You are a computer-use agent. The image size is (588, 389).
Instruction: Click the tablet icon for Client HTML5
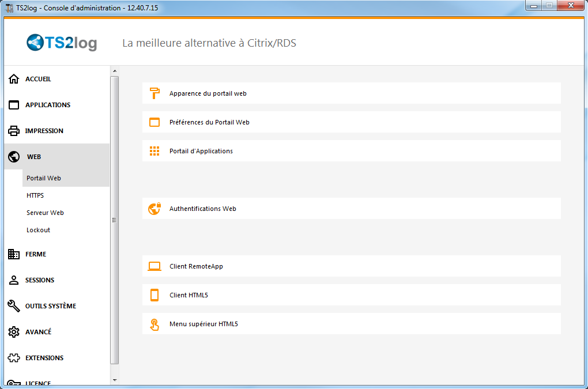coord(154,295)
